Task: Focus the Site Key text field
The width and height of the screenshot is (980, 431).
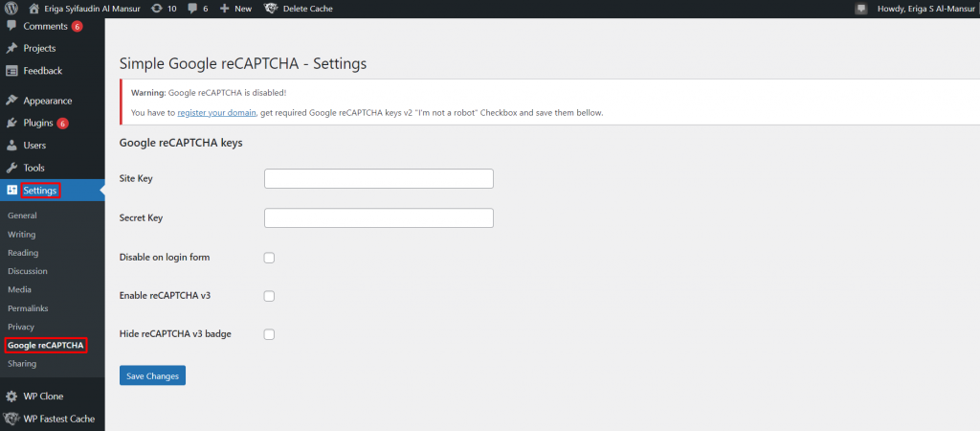Action: (378, 179)
